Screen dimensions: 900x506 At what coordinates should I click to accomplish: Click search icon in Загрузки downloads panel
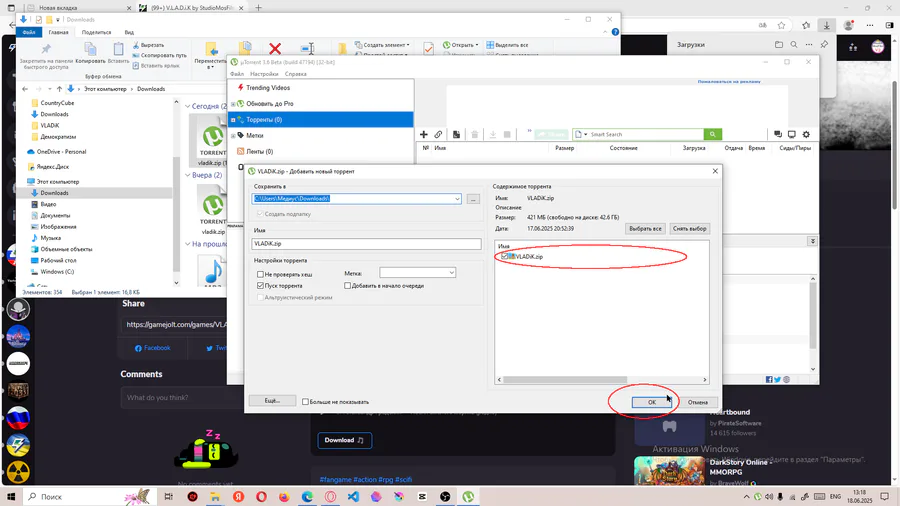click(794, 45)
